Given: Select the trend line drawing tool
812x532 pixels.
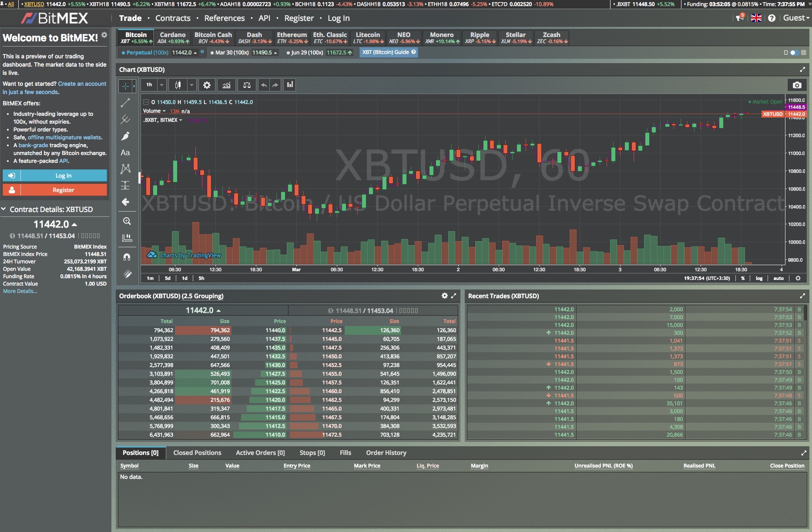Looking at the screenshot, I should click(x=125, y=103).
